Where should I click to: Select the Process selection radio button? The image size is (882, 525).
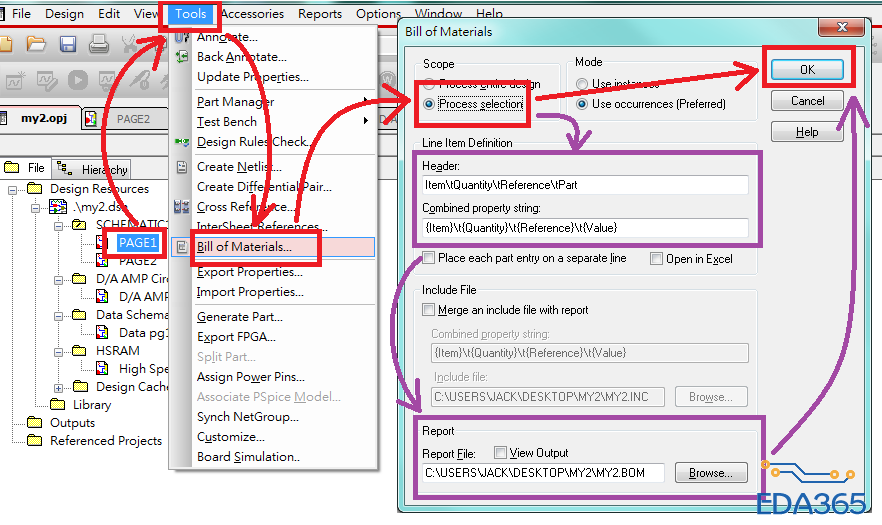tap(429, 104)
